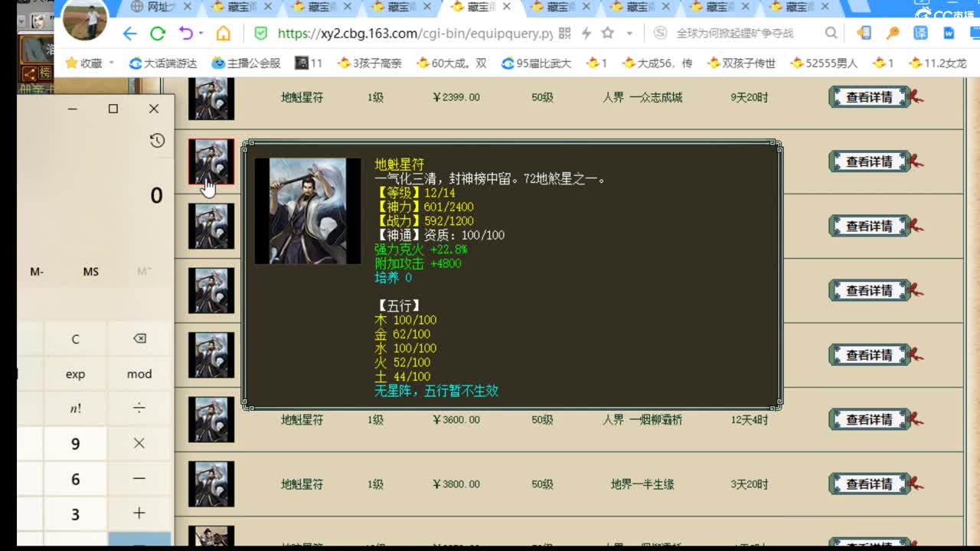Go back using the browser back arrow
The image size is (980, 551).
[129, 34]
